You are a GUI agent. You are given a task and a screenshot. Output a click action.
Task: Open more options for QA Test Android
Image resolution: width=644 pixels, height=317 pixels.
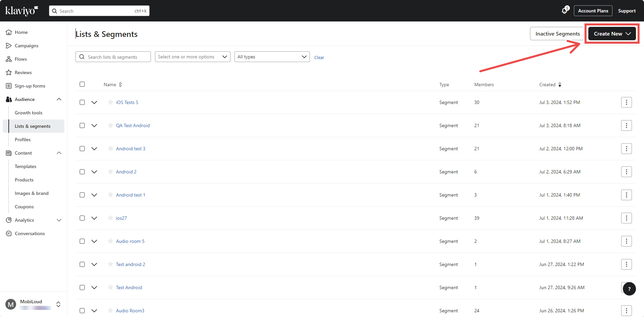pyautogui.click(x=627, y=125)
